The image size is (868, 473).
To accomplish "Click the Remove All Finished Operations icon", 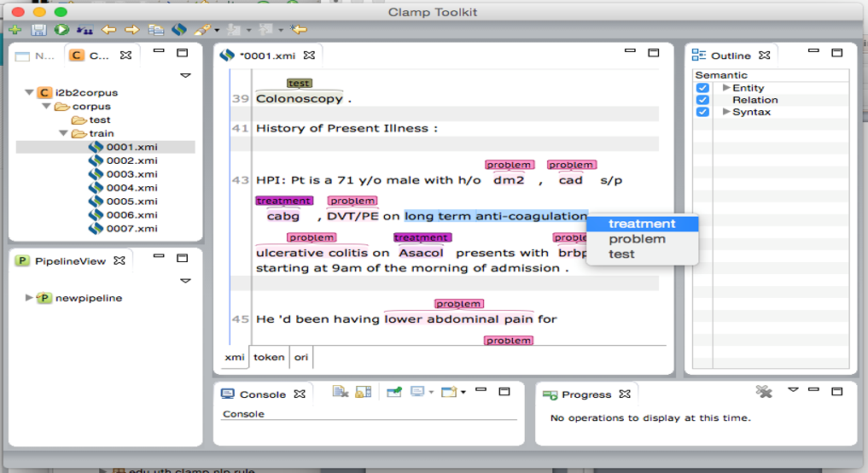I will [x=763, y=391].
